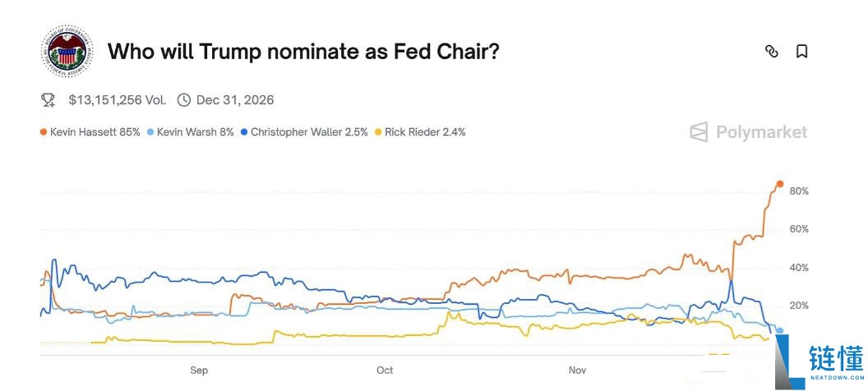Open the market title about Fed Chair nominee
This screenshot has width=868, height=391.
303,52
